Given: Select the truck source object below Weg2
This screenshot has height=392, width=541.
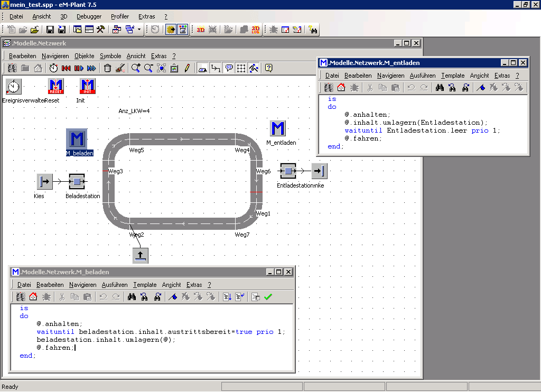Looking at the screenshot, I should 141,256.
